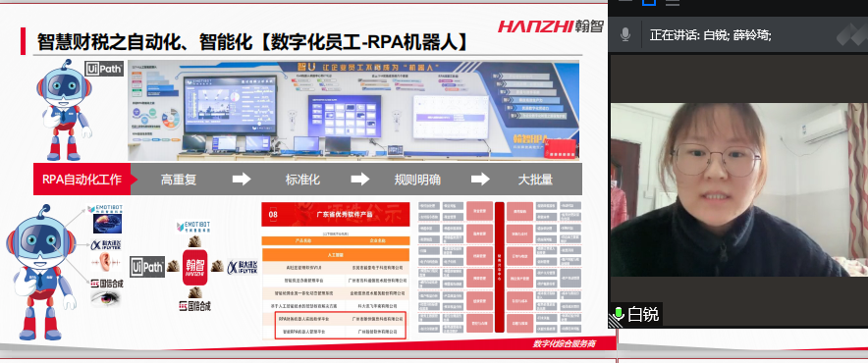This screenshot has width=868, height=363.
Task: Click the red 翰智 HANZHI center logo
Action: coord(194,267)
